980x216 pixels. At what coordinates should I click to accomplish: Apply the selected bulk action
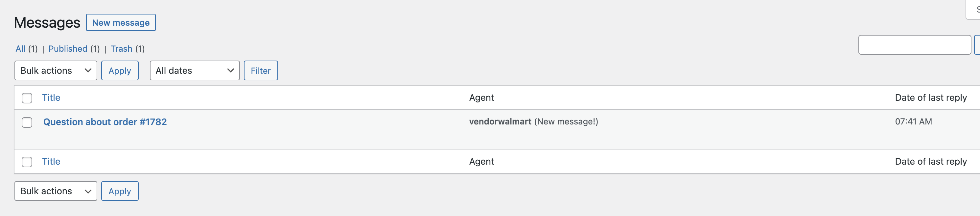120,70
